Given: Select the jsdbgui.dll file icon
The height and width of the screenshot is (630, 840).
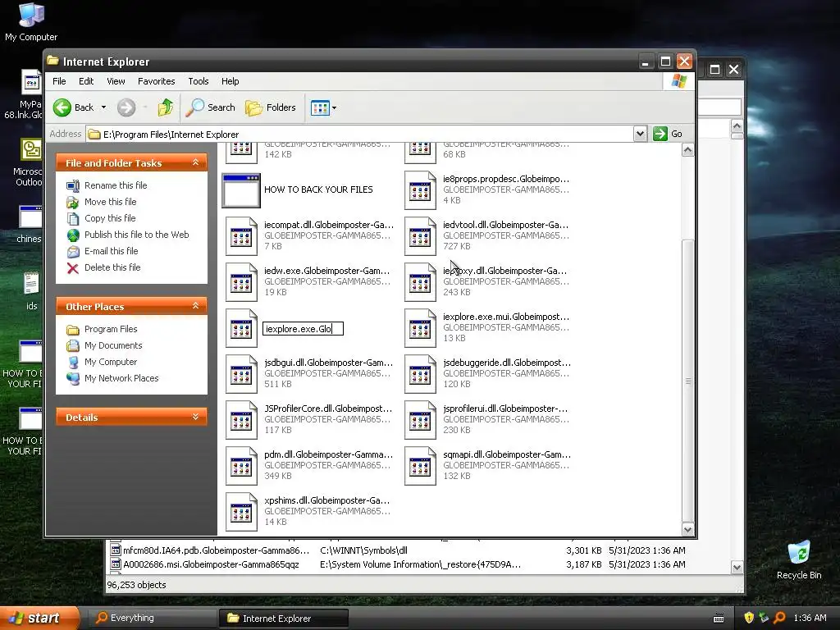Looking at the screenshot, I should [241, 374].
